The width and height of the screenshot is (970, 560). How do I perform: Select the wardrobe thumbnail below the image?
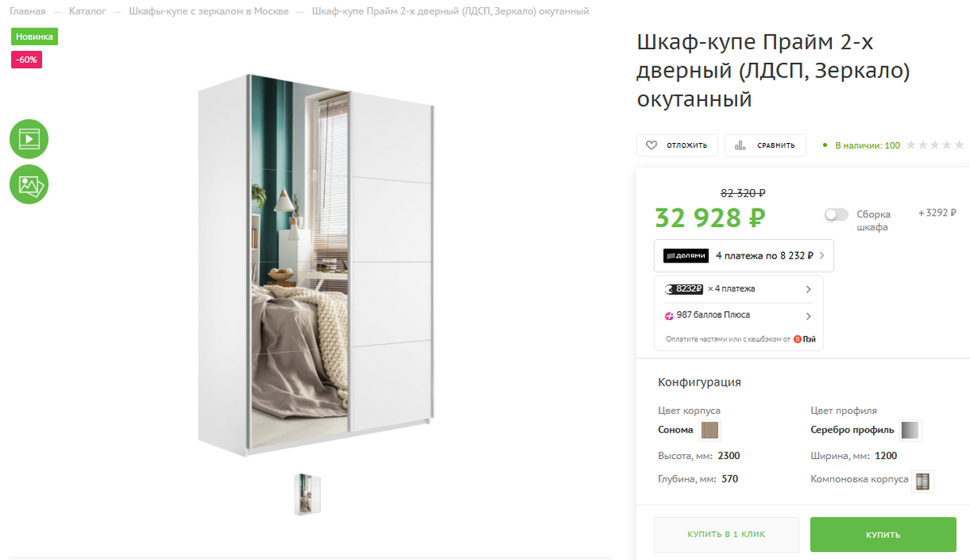307,495
